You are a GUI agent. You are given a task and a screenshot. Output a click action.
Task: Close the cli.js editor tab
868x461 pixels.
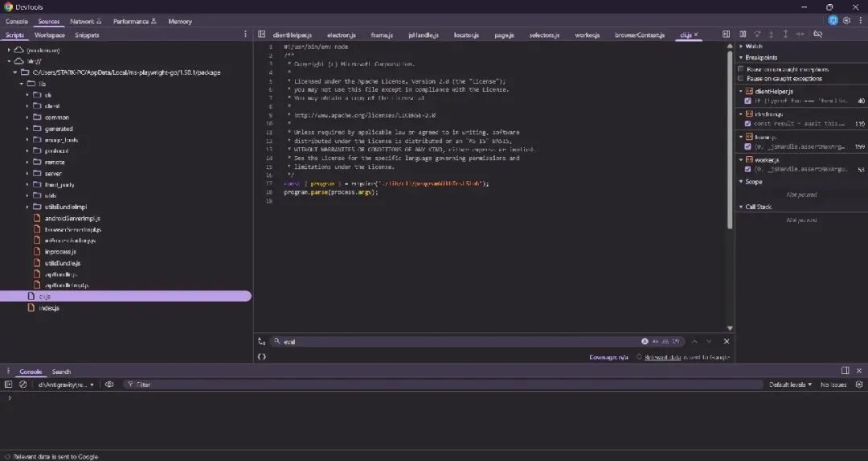coord(696,35)
